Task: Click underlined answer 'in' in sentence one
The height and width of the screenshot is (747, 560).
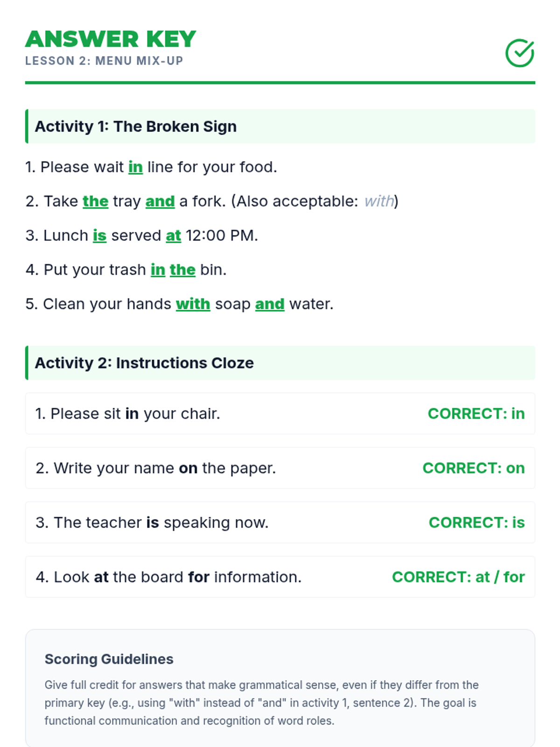Action: click(x=135, y=167)
